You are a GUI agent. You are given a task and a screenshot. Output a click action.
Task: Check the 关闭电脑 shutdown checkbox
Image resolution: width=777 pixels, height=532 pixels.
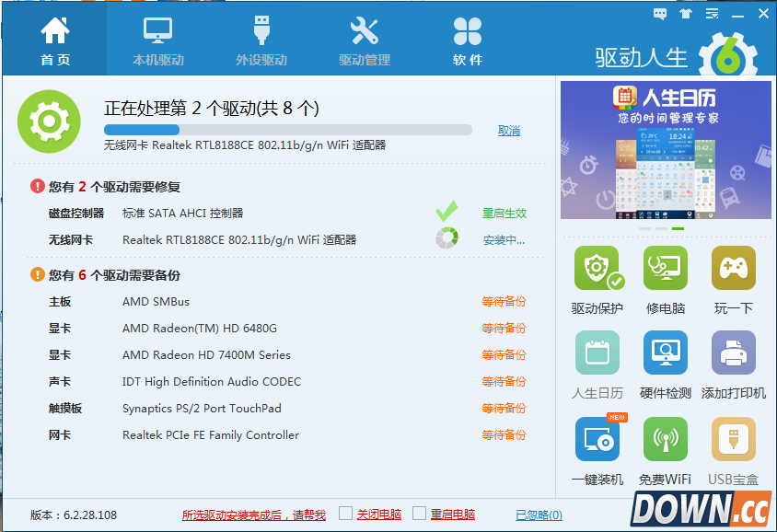click(344, 515)
